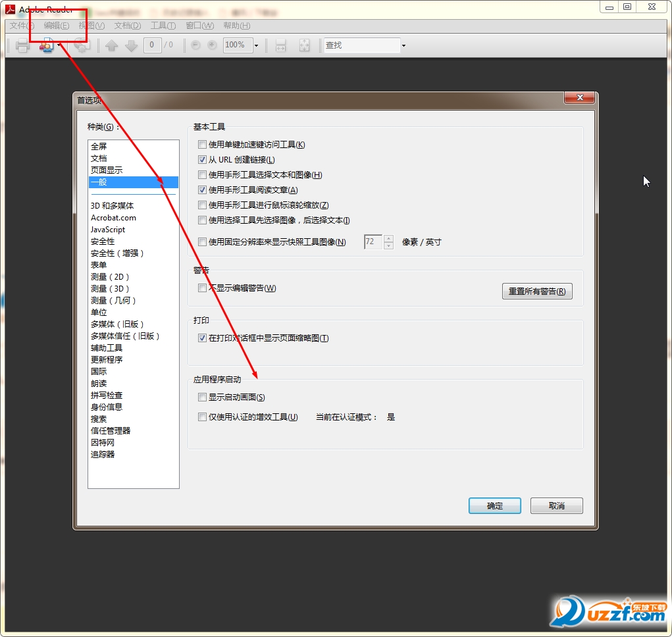672x637 pixels.
Task: Select 安全性 category
Action: click(134, 241)
